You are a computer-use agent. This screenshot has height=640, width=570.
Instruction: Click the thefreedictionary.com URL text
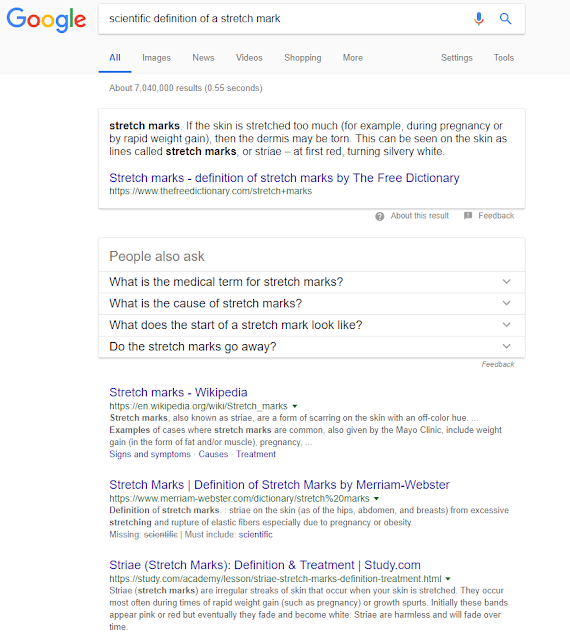pos(210,191)
